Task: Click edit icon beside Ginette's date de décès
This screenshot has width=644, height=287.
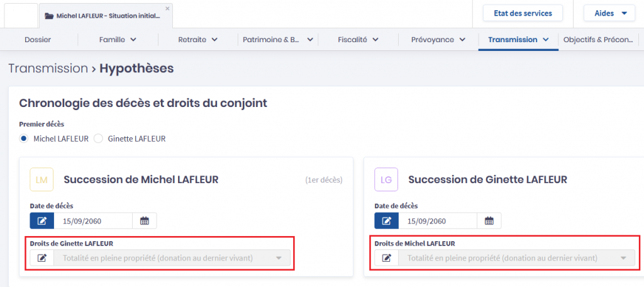Action: click(x=387, y=221)
